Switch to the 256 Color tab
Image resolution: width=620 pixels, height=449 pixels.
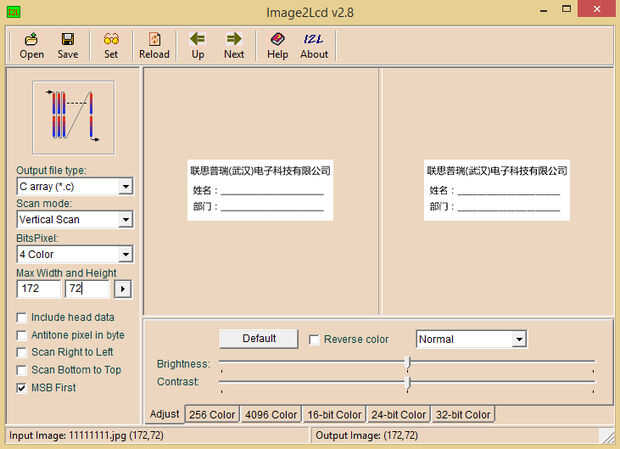pos(212,415)
